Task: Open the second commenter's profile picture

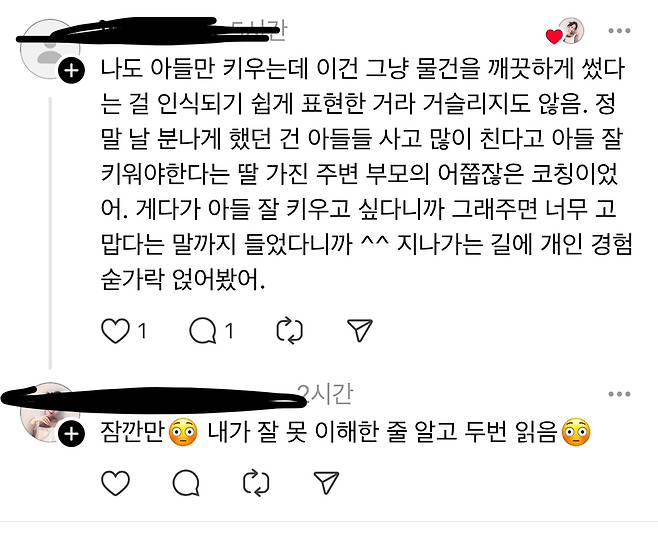Action: pyautogui.click(x=50, y=413)
